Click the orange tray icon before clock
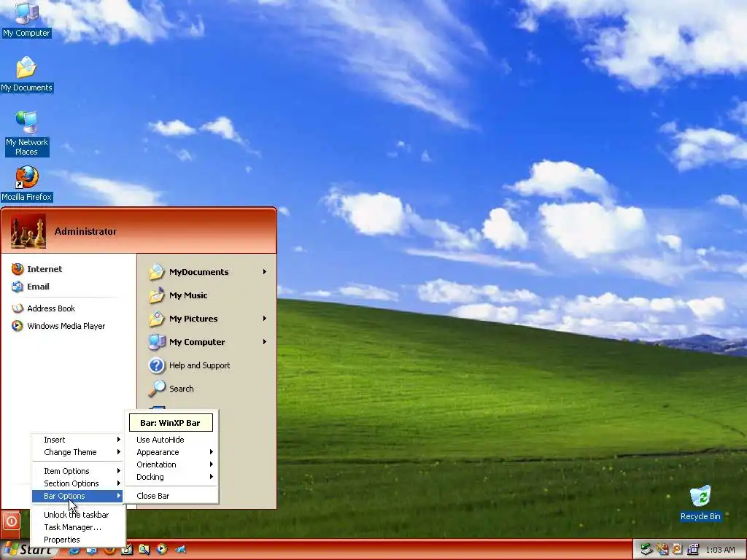 pos(677,550)
